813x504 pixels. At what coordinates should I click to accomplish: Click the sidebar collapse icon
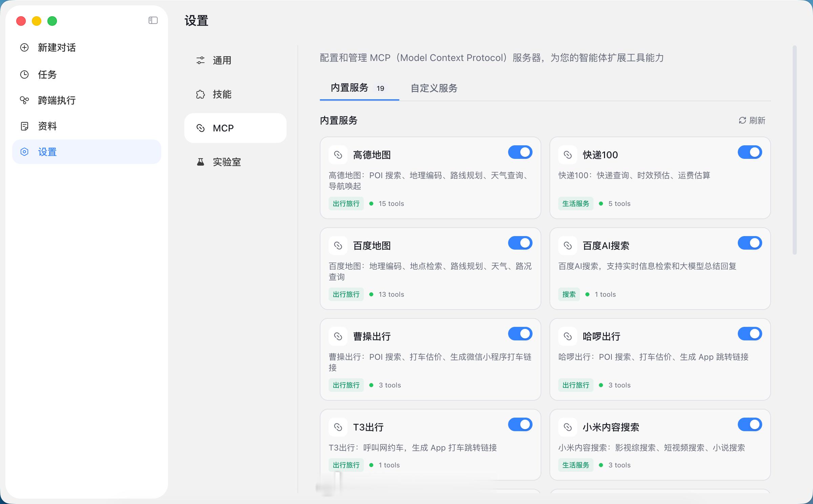(x=153, y=21)
